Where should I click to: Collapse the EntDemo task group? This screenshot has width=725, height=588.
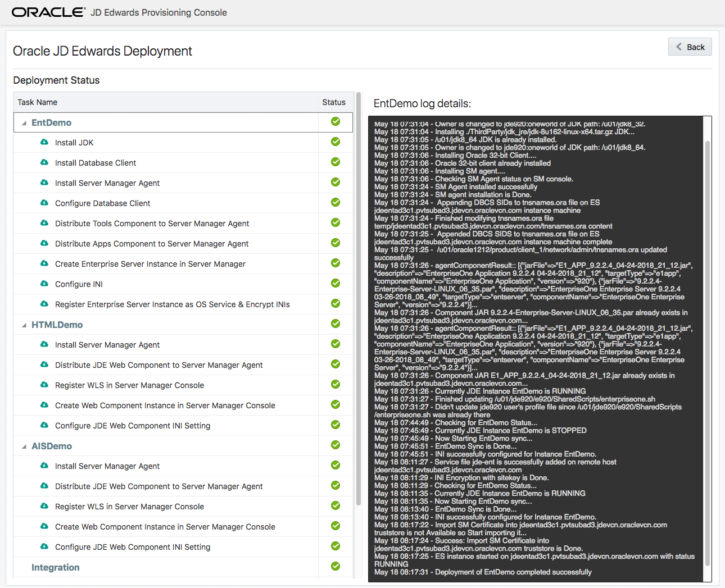click(x=24, y=123)
